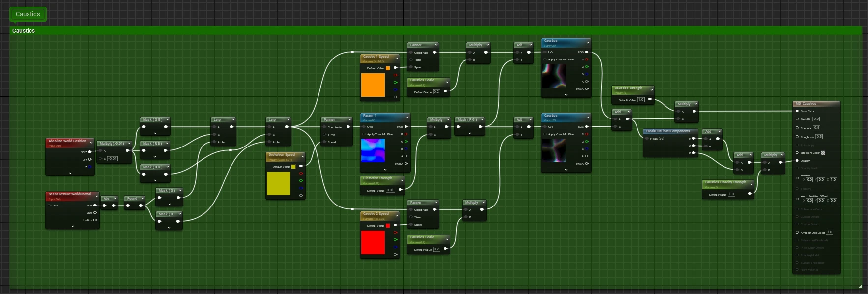Screen dimensions: 868x294
Task: Click the Size output pin on SceneTexture:WorldNormal
Action: pos(95,213)
